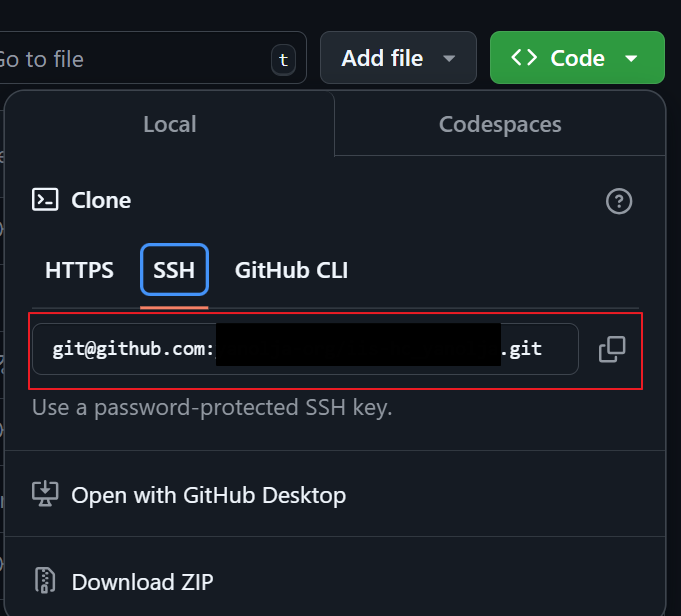The image size is (681, 616).
Task: Click the terminal icon beside Clone
Action: coord(45,200)
